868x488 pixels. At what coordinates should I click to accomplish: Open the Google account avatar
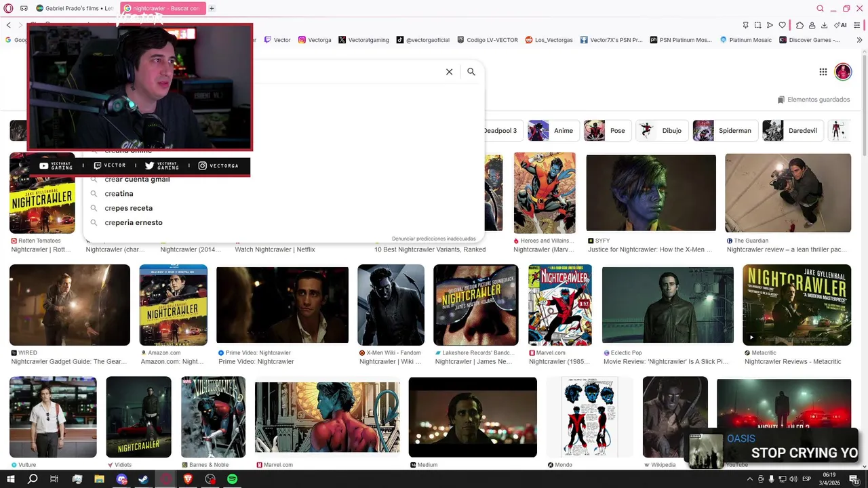843,72
